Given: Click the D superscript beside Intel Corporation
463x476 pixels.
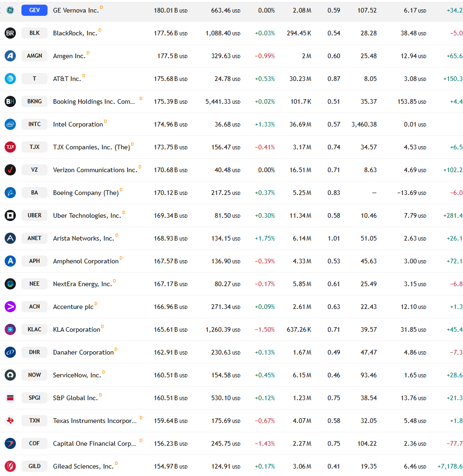Looking at the screenshot, I should point(105,121).
